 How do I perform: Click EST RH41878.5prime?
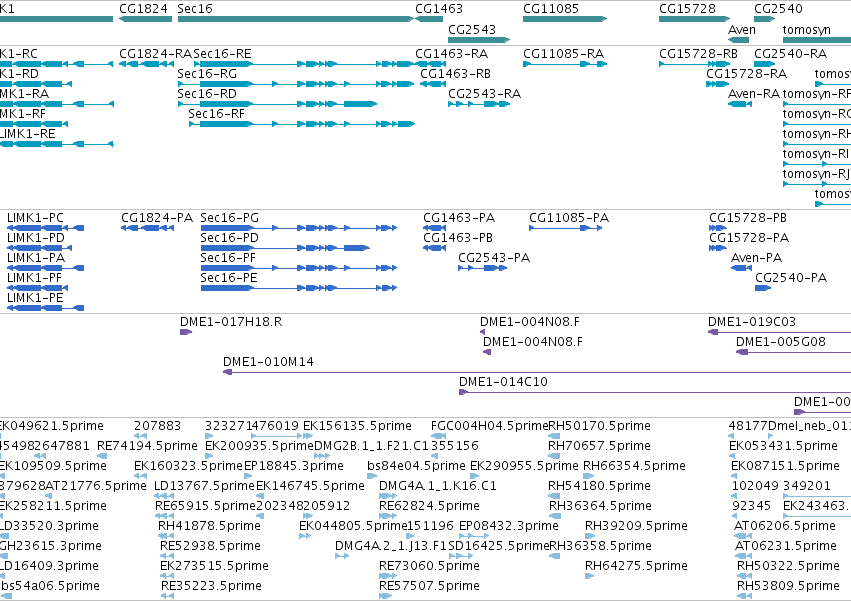pos(209,527)
